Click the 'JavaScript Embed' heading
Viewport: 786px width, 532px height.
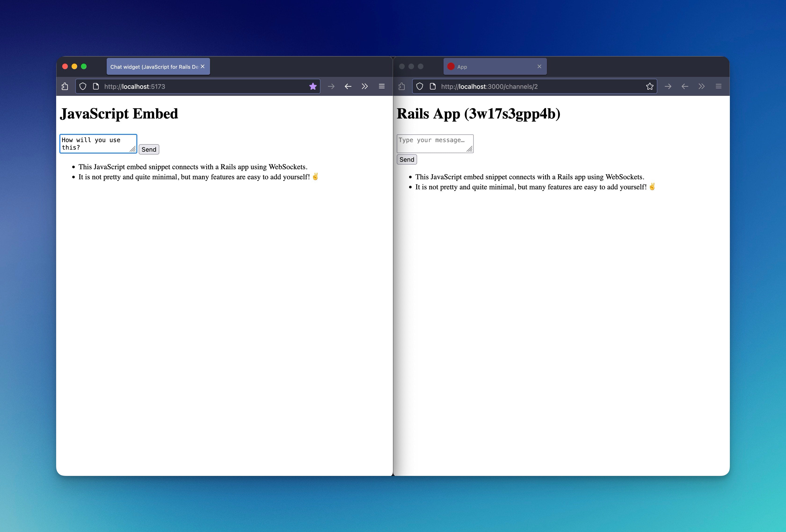119,114
